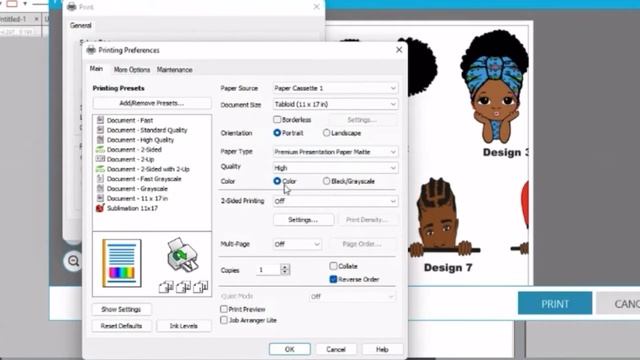Image resolution: width=640 pixels, height=360 pixels.
Task: Open the Paper Source dropdown
Action: pos(335,88)
